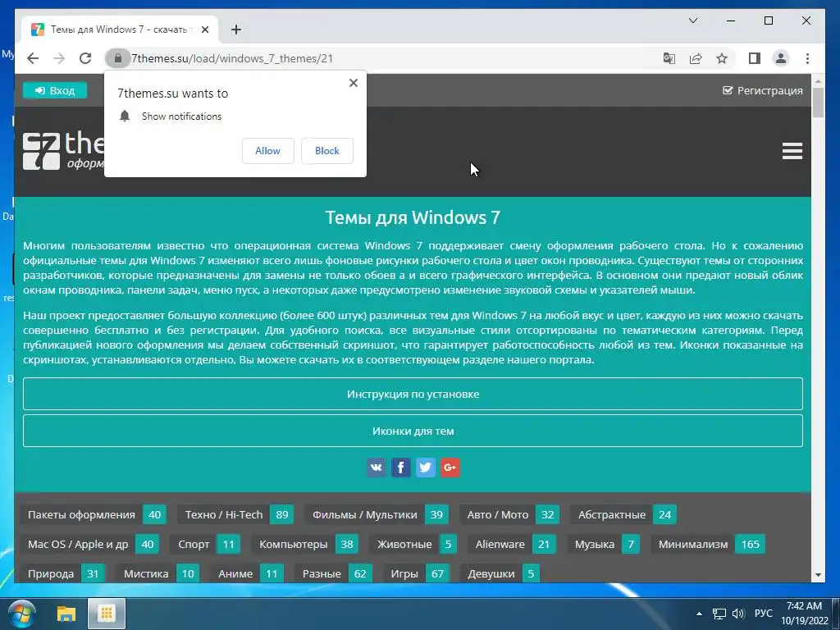Click the active taskbar app button
The width and height of the screenshot is (840, 630).
(106, 614)
